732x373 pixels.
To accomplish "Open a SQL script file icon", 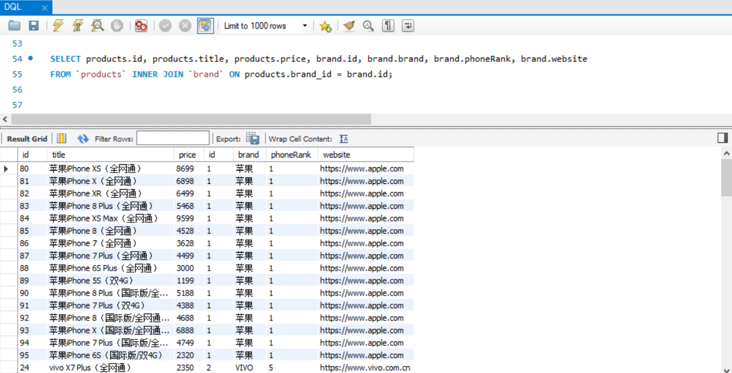I will pyautogui.click(x=14, y=26).
